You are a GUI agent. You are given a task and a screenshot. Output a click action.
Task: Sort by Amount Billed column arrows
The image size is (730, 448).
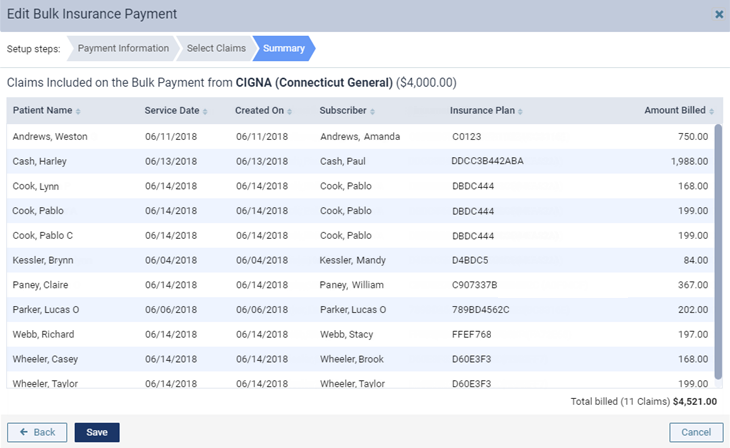click(x=711, y=111)
